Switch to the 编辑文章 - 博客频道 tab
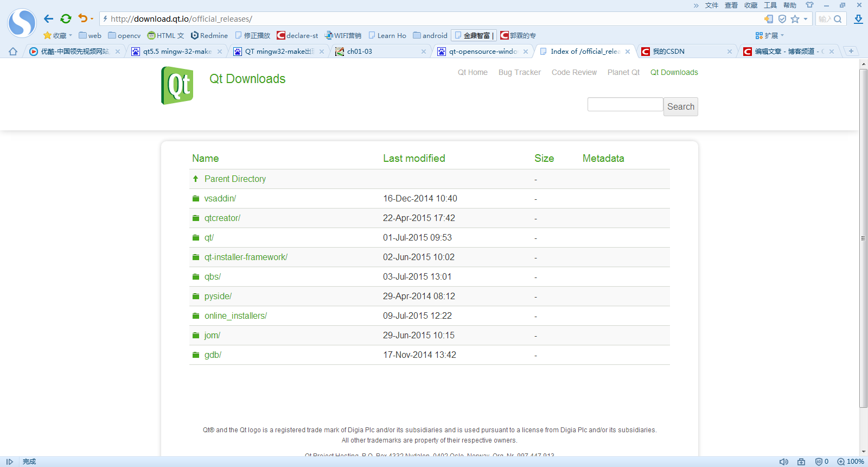868x467 pixels. pyautogui.click(x=789, y=52)
